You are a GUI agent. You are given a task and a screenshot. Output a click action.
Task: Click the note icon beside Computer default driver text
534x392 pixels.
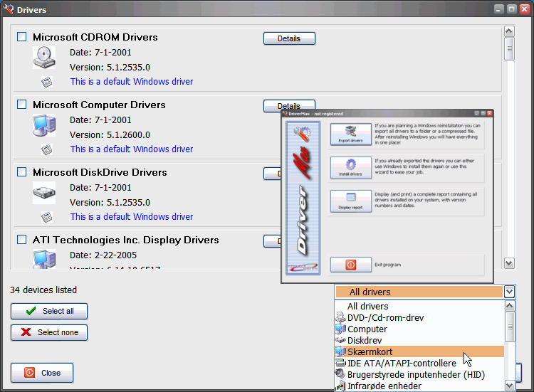tap(47, 149)
